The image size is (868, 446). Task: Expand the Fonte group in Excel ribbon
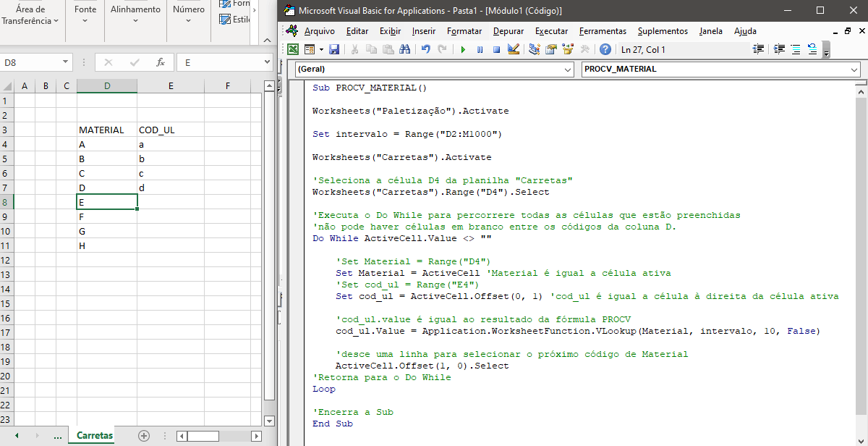pos(85,20)
